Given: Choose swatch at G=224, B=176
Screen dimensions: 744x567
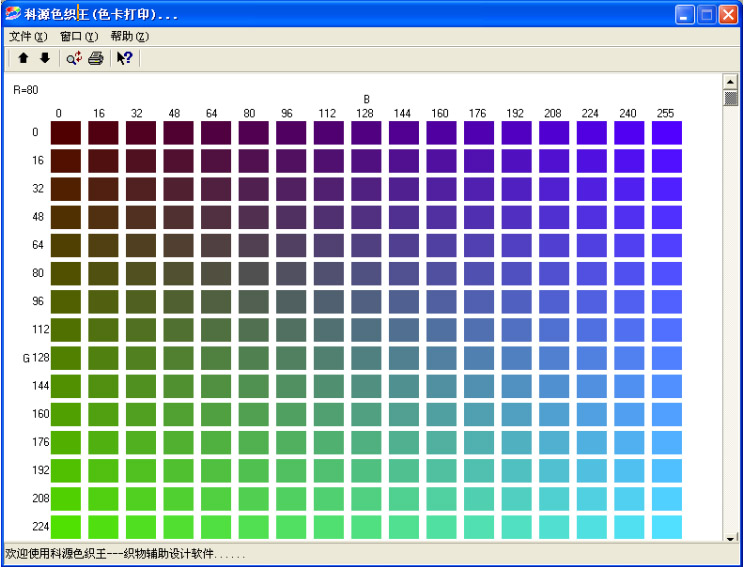Looking at the screenshot, I should pyautogui.click(x=479, y=527).
